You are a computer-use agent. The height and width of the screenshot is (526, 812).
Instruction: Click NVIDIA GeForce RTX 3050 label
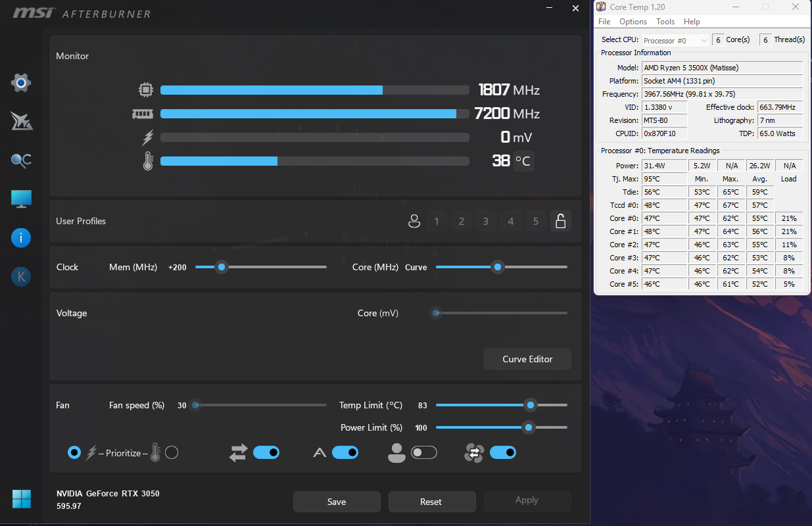pyautogui.click(x=108, y=494)
